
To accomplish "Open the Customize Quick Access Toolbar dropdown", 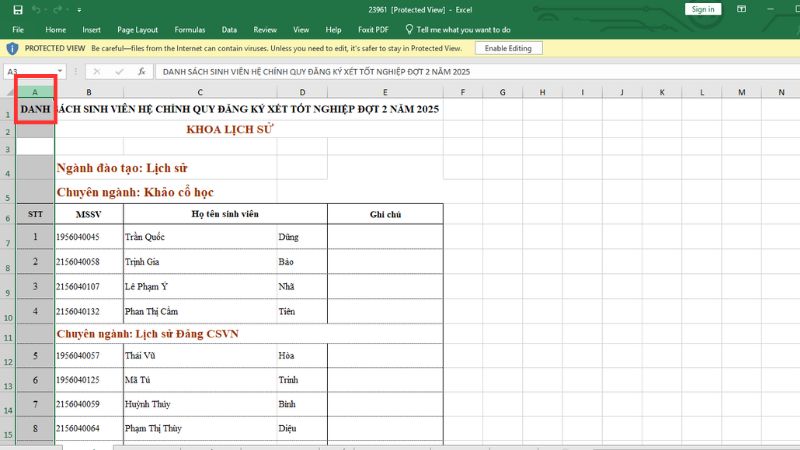I will click(78, 9).
